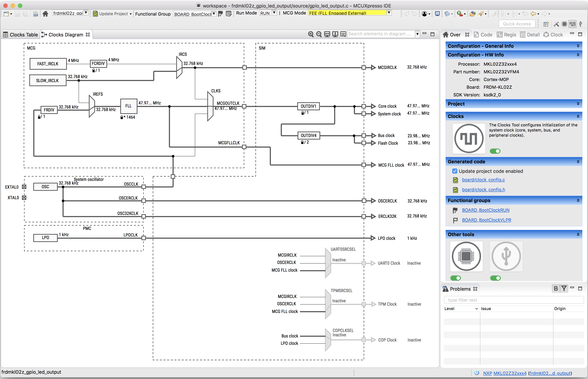This screenshot has height=379, width=588.
Task: Open the Detail tab
Action: click(530, 35)
